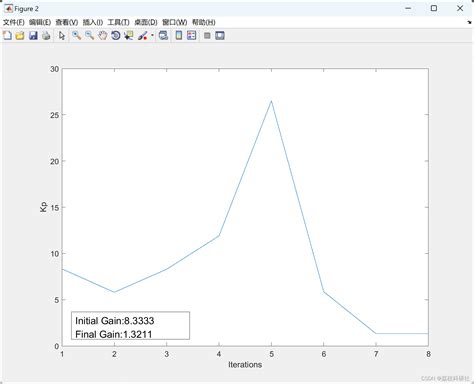Open the 工具(T) menu
474x384 pixels.
118,22
